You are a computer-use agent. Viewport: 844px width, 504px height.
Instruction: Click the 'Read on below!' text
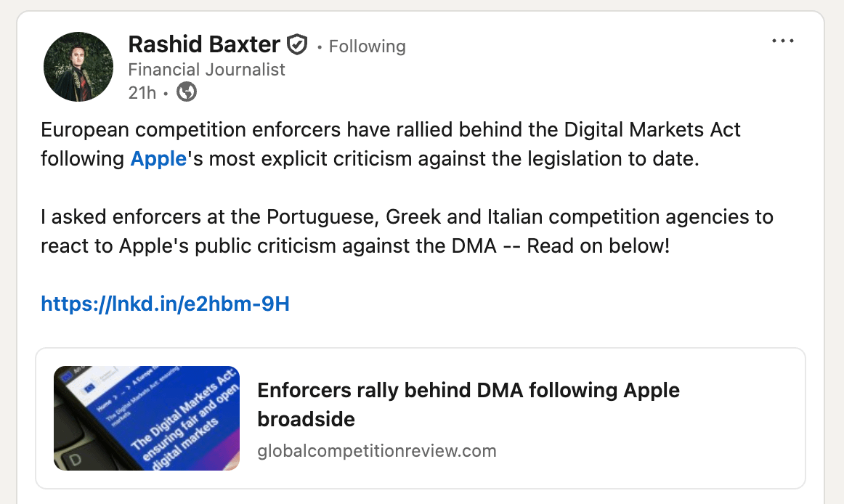598,245
